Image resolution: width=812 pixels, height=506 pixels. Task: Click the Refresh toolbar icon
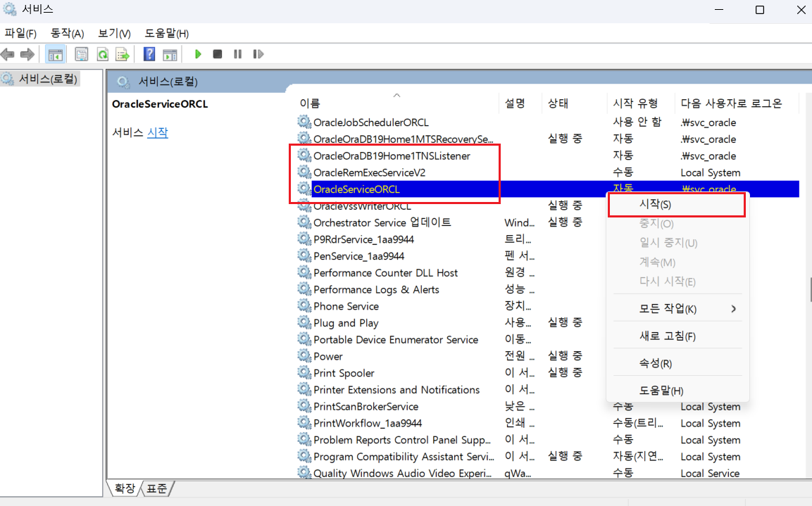(103, 53)
